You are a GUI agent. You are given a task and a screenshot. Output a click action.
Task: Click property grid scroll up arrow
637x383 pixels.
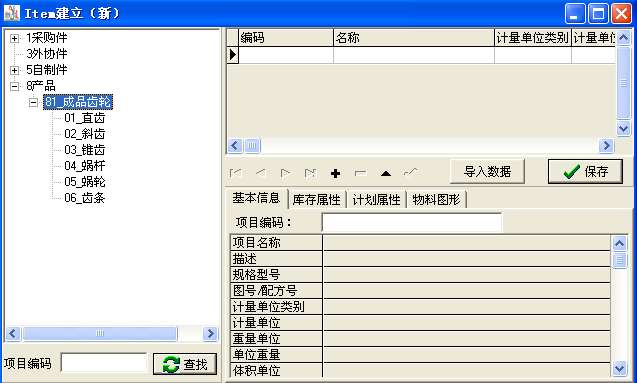[x=619, y=243]
